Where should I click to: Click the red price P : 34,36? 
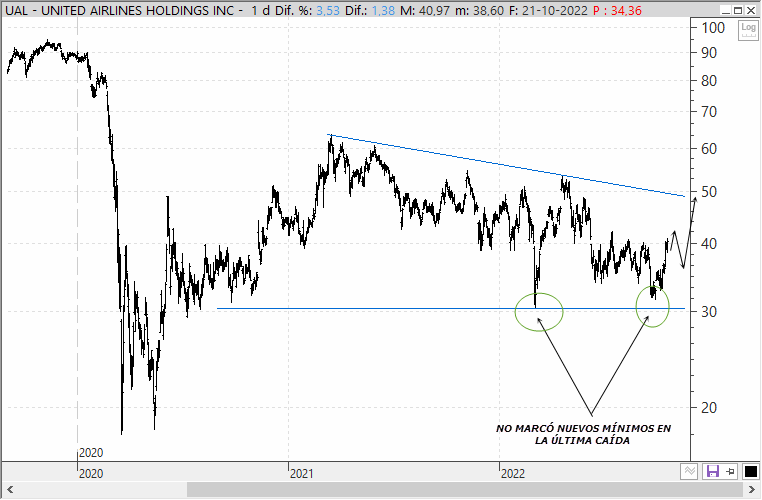point(618,10)
